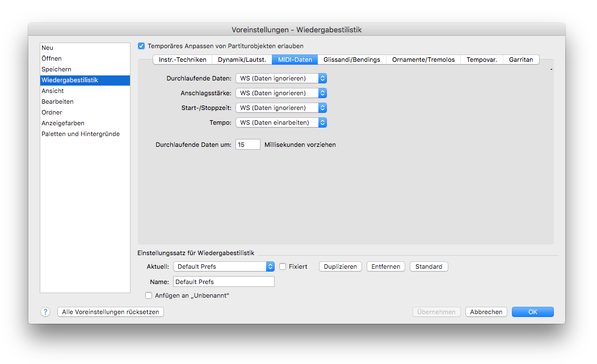
Task: Click the Name field with Default Prefs
Action: tap(224, 282)
